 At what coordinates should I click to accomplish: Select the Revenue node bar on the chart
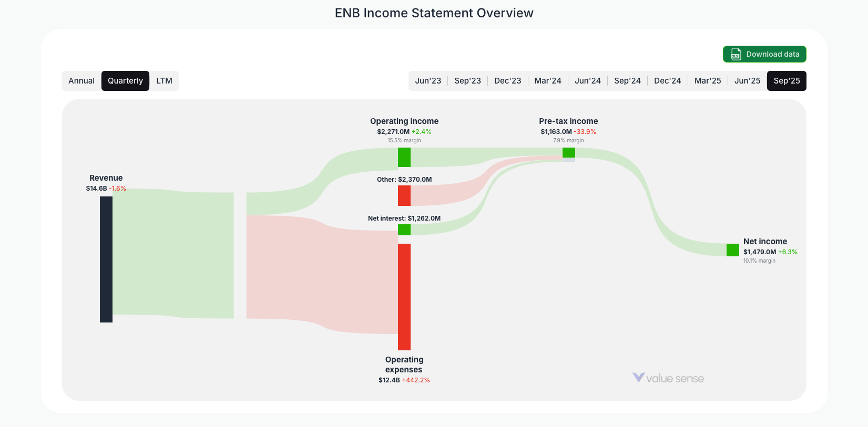click(x=106, y=257)
